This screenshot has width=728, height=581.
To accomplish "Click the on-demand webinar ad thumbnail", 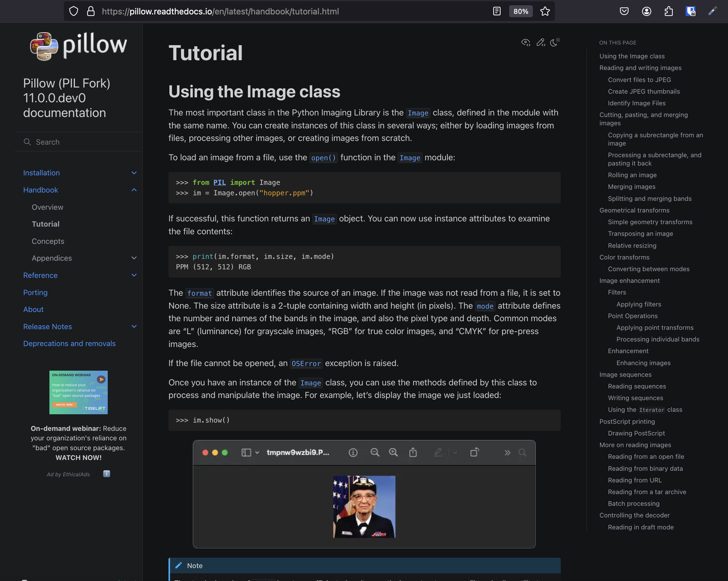I will click(x=78, y=392).
